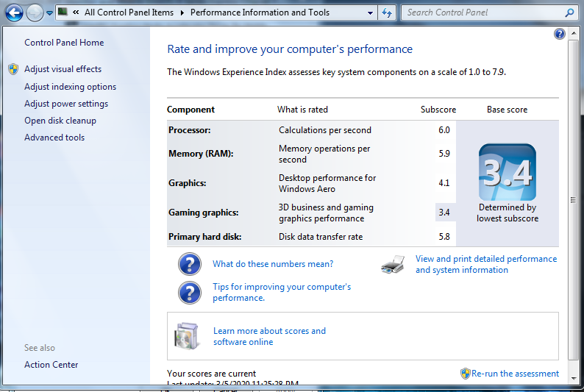Image resolution: width=584 pixels, height=392 pixels.
Task: Expand the double-chevron breadcrumb overflow
Action: 76,13
